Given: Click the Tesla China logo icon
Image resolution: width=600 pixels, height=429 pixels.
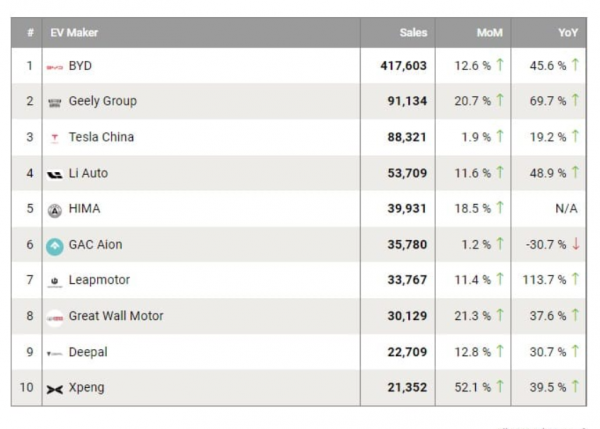Looking at the screenshot, I should pos(54,138).
